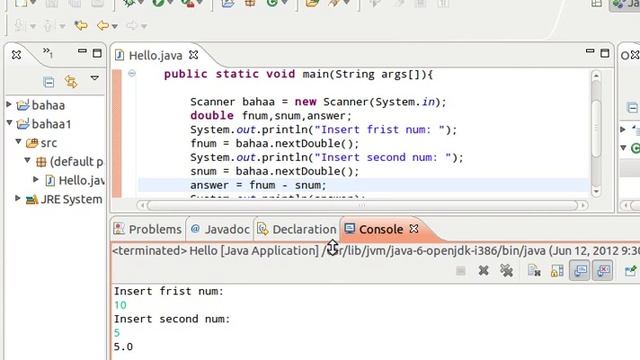Collapse the bahaa1 project node
The height and width of the screenshot is (360, 640).
point(9,122)
